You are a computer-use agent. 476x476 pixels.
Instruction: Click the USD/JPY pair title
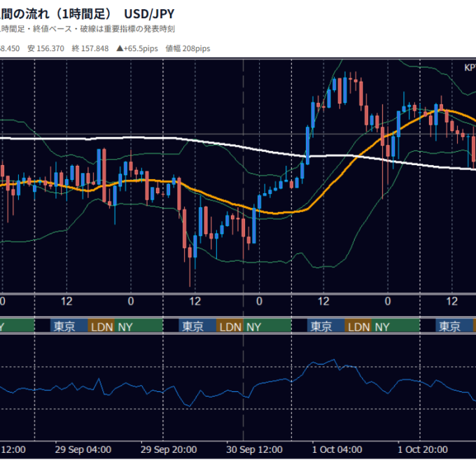pyautogui.click(x=149, y=14)
